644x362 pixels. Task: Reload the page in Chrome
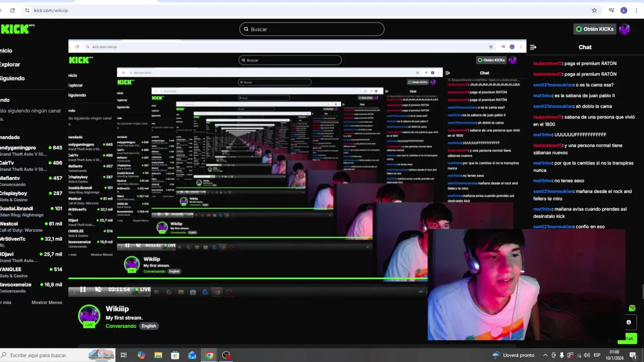[13, 10]
